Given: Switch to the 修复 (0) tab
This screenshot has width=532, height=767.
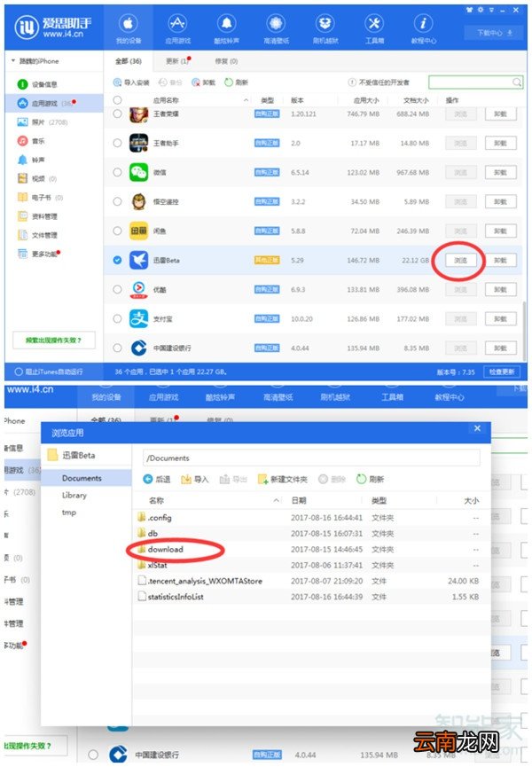Looking at the screenshot, I should (x=226, y=61).
